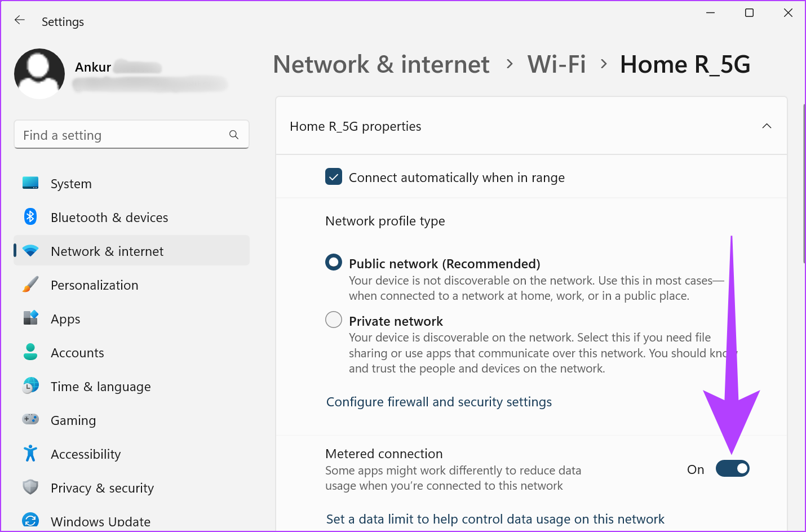806x532 pixels.
Task: Open Privacy & security settings
Action: pyautogui.click(x=102, y=488)
